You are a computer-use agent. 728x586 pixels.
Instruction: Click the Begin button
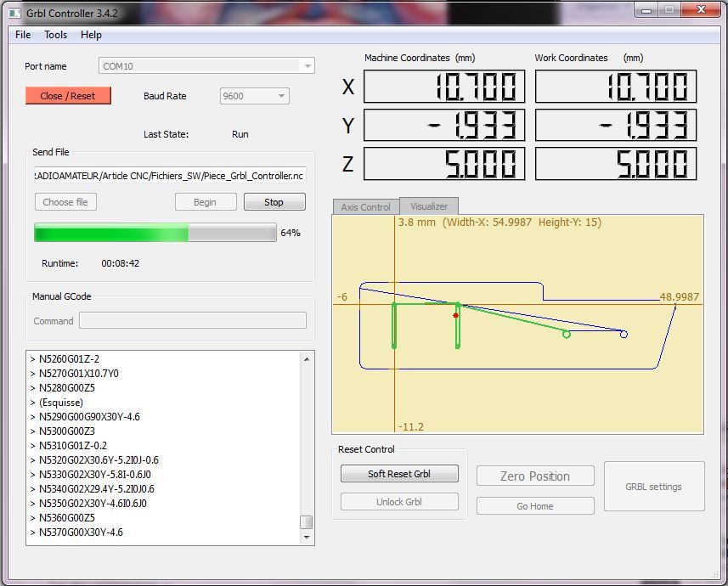[206, 202]
